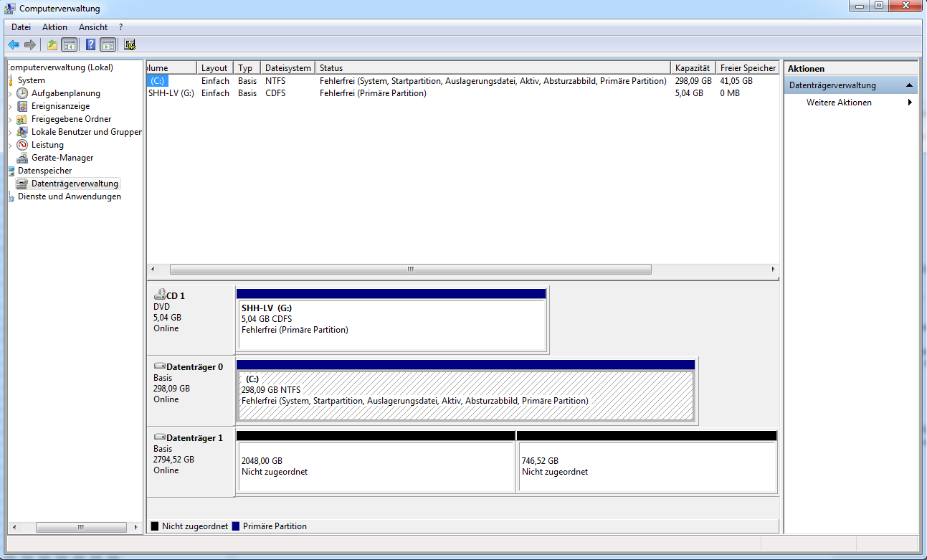Image resolution: width=927 pixels, height=560 pixels.
Task: Open Help via the blue question mark icon
Action: [x=91, y=44]
